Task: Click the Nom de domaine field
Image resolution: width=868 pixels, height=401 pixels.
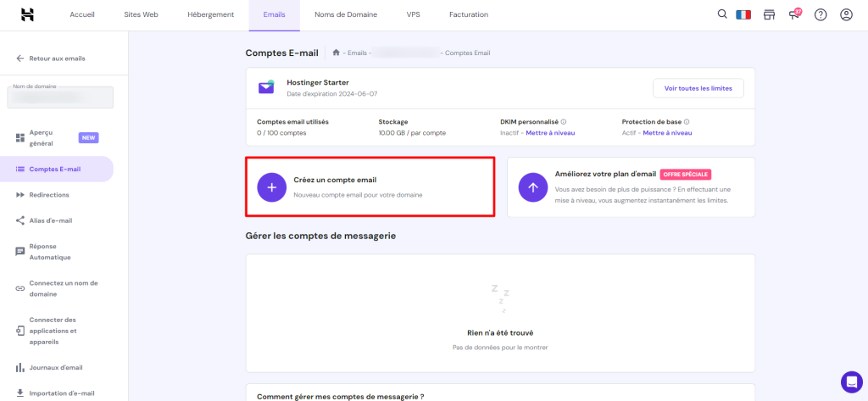Action: (60, 97)
